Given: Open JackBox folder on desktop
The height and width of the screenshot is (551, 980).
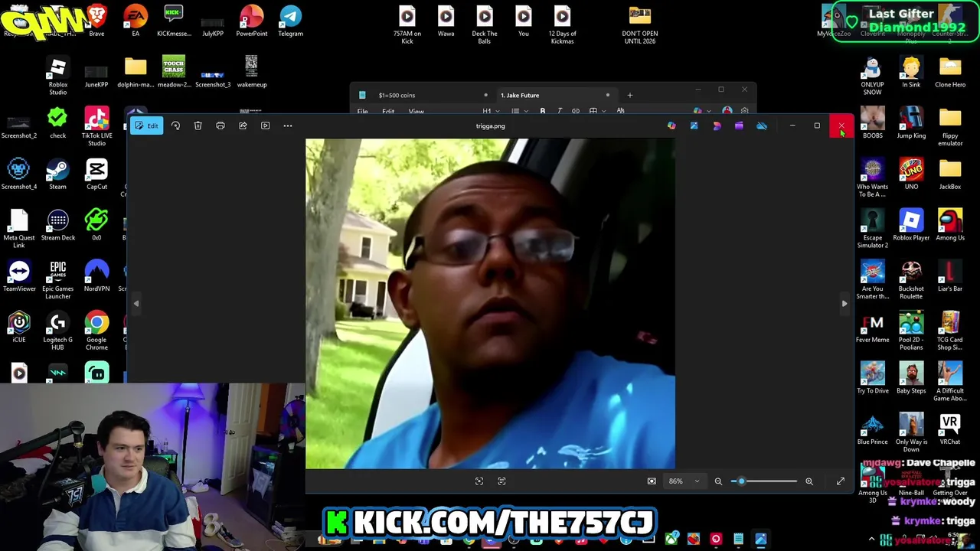Looking at the screenshot, I should coord(950,174).
